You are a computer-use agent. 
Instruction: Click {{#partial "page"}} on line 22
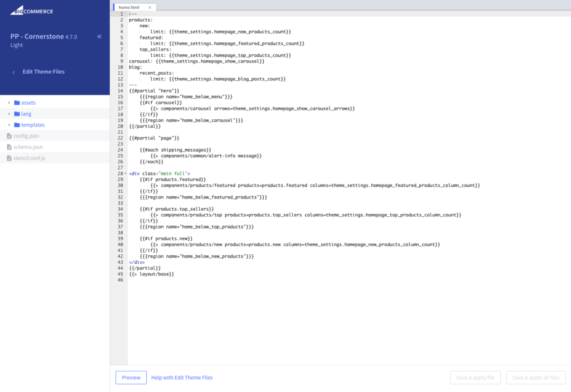[154, 138]
